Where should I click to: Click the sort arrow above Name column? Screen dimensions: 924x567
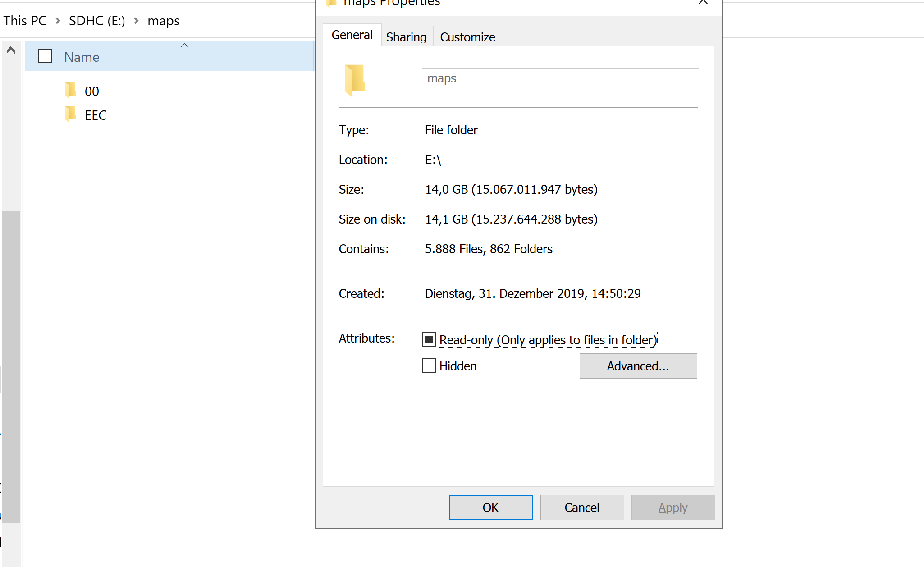[184, 45]
